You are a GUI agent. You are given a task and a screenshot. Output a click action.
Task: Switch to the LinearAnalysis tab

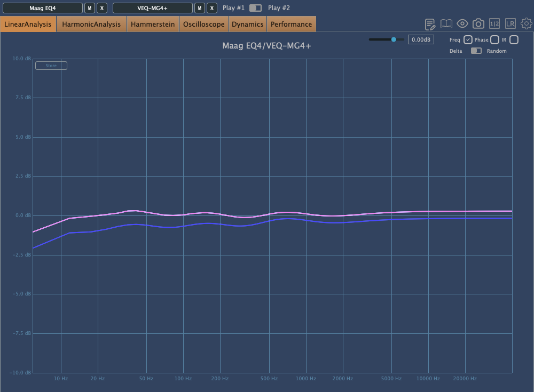tap(28, 24)
